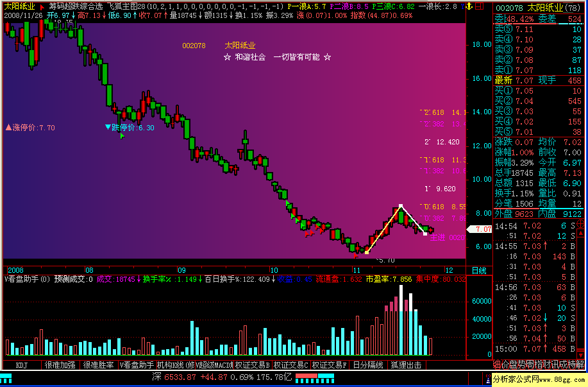Image resolution: width=588 pixels, height=387 pixels.
Task: Click the 买① 7.05 bid row
Action: pyautogui.click(x=538, y=91)
